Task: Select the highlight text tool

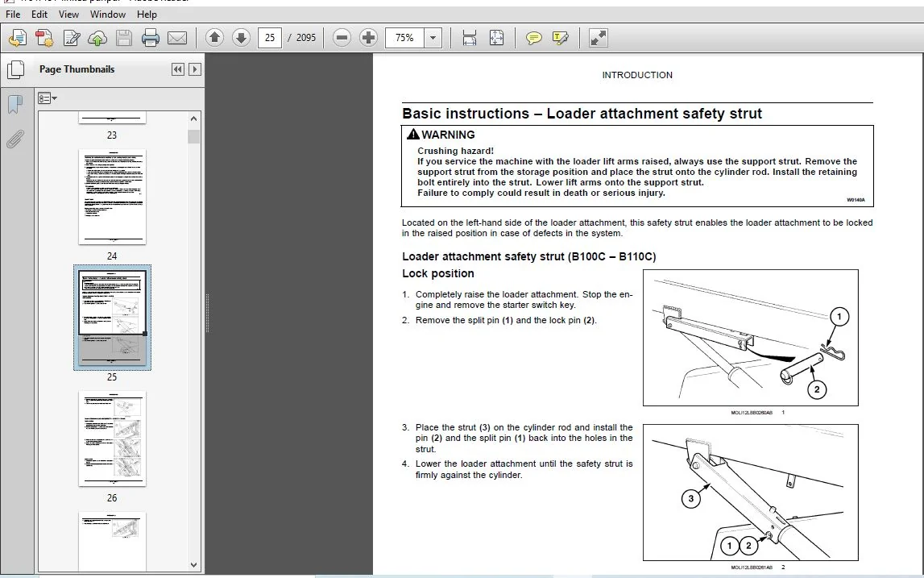Action: pyautogui.click(x=561, y=38)
